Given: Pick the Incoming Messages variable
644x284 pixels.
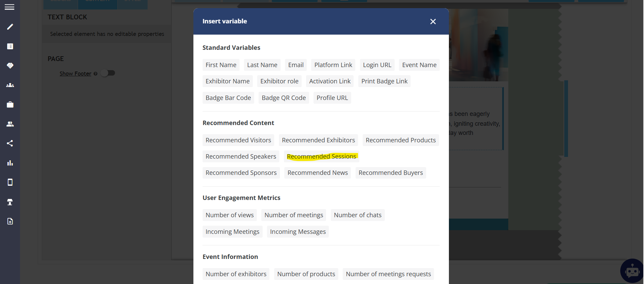Looking at the screenshot, I should click(x=298, y=232).
